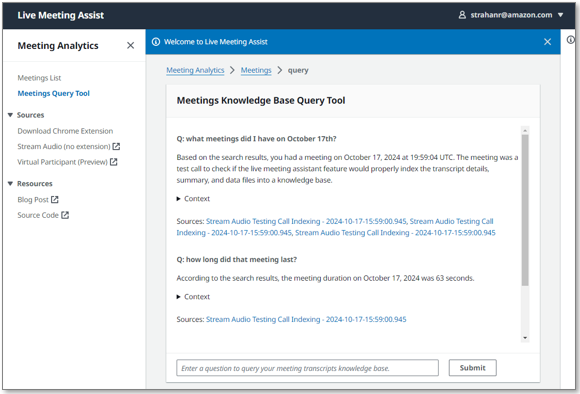Screen dimensions: 580x394
Task: Open Virtual Participant (Preview) link
Action: 62,162
